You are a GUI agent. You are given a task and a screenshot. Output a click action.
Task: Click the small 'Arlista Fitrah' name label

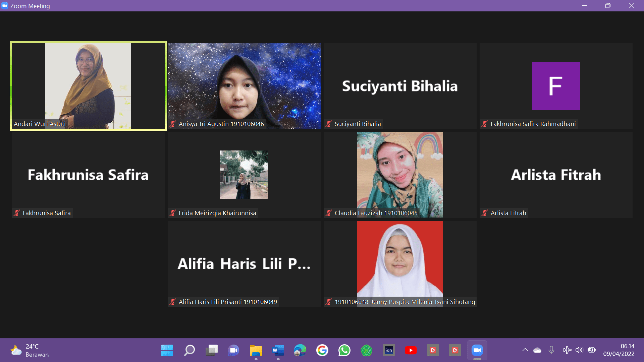coord(508,213)
